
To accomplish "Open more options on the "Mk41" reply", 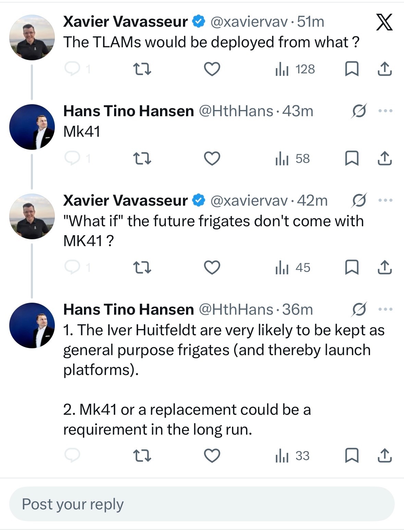I will coord(385,111).
